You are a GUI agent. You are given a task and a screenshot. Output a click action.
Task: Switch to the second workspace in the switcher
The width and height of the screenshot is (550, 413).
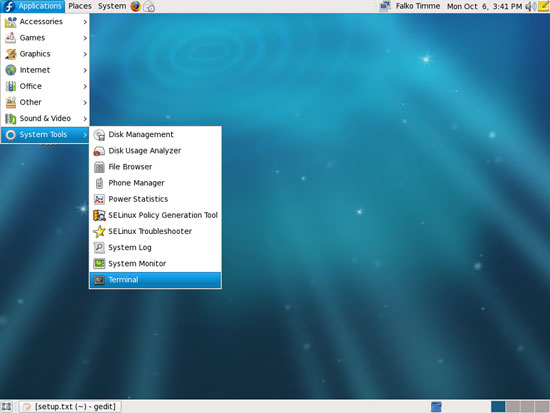(513, 407)
